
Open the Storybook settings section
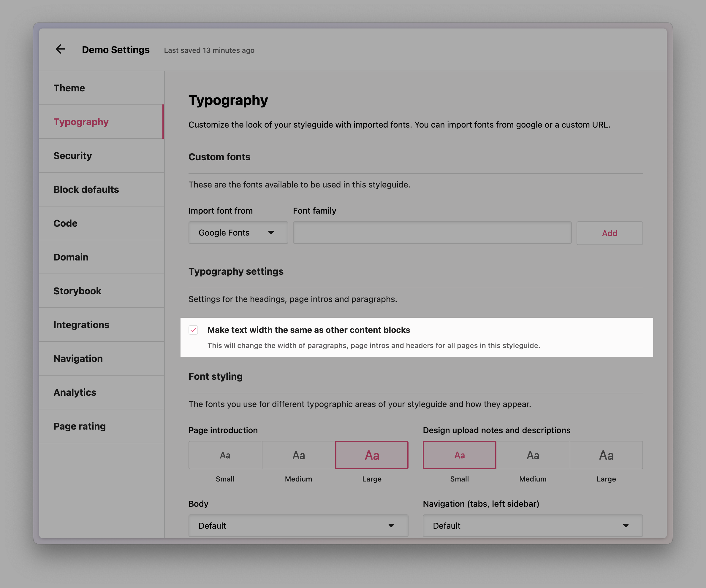pyautogui.click(x=102, y=291)
